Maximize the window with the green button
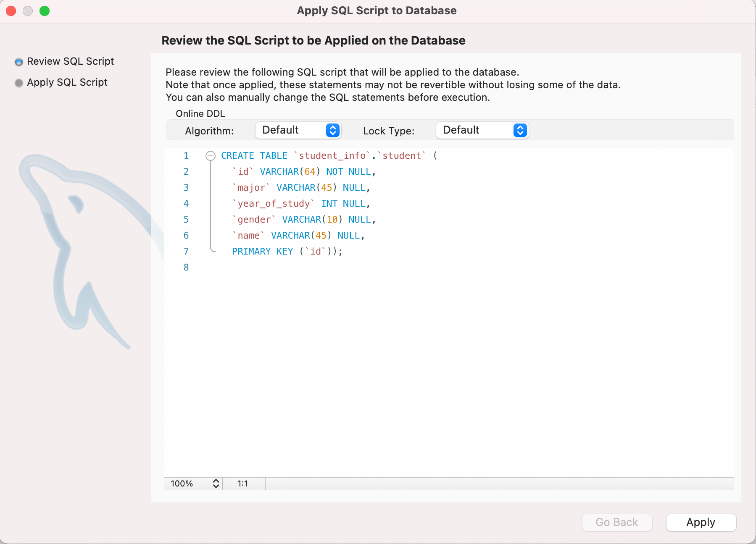756x544 pixels. tap(45, 11)
